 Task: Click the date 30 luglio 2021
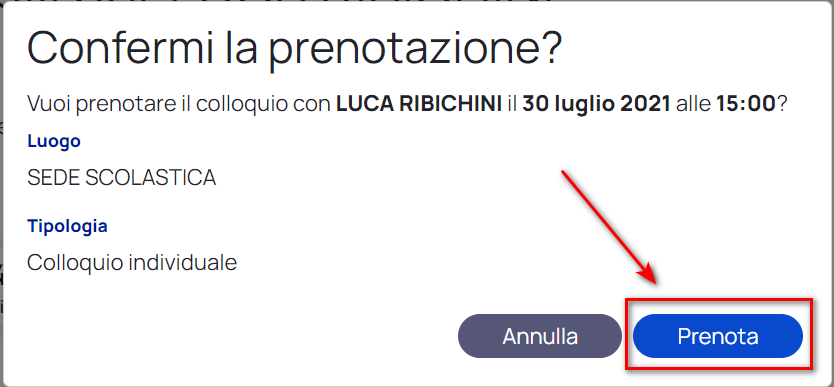point(596,104)
